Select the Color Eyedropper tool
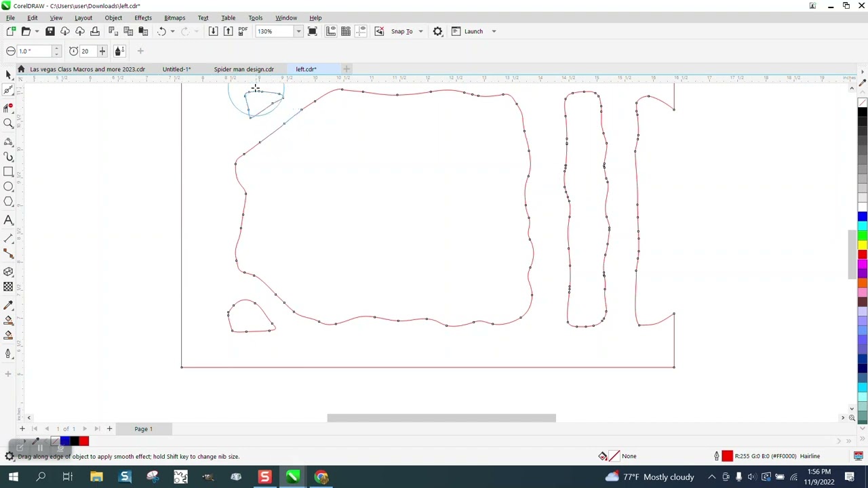The image size is (868, 488). 8,305
